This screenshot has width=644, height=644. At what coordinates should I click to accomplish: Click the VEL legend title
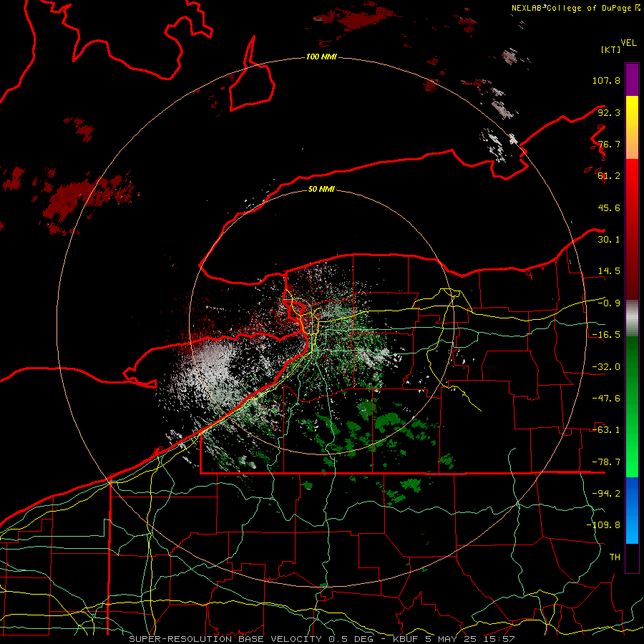coord(628,43)
